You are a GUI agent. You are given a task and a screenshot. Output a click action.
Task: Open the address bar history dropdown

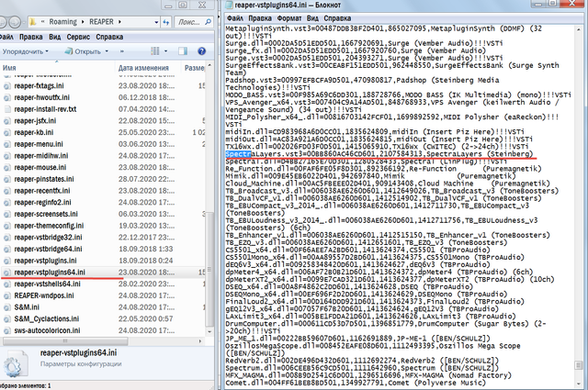click(x=156, y=22)
